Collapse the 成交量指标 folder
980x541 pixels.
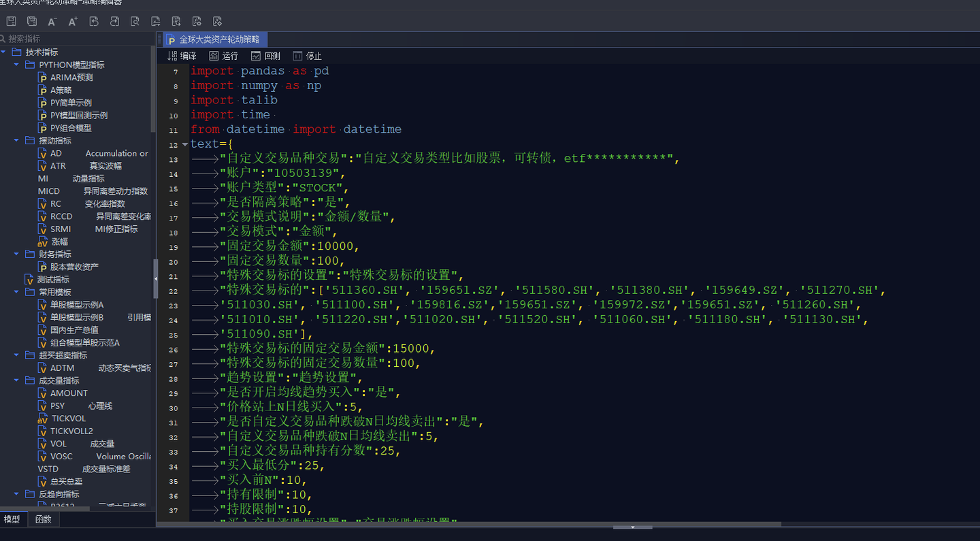pyautogui.click(x=16, y=380)
